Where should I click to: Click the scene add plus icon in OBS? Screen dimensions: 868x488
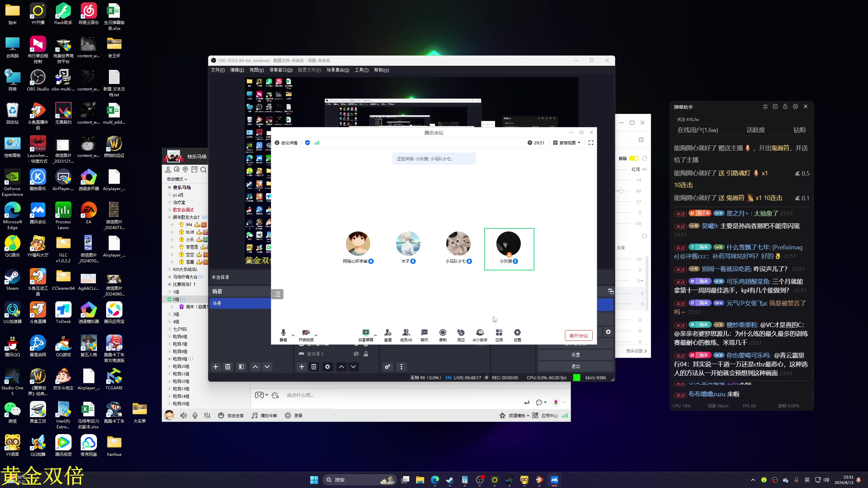point(215,366)
